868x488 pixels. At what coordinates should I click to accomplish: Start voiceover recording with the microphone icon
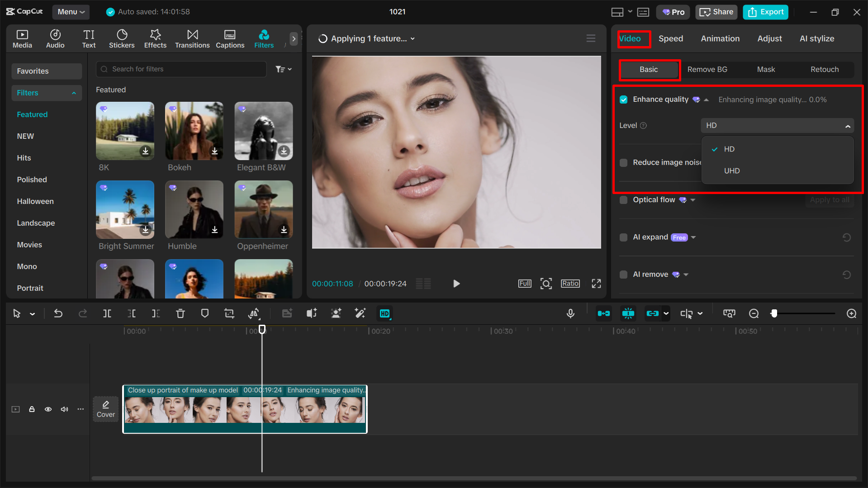(x=570, y=313)
